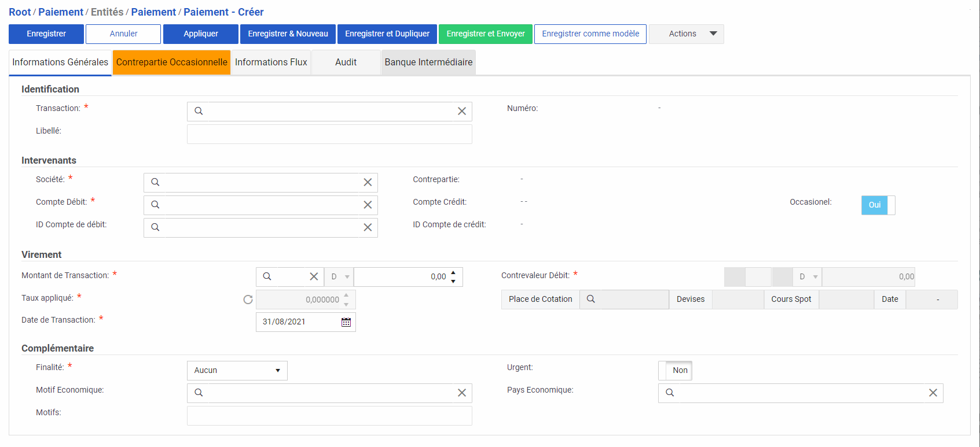
Task: Open the Montant de Transaction D dropdown
Action: tap(339, 277)
